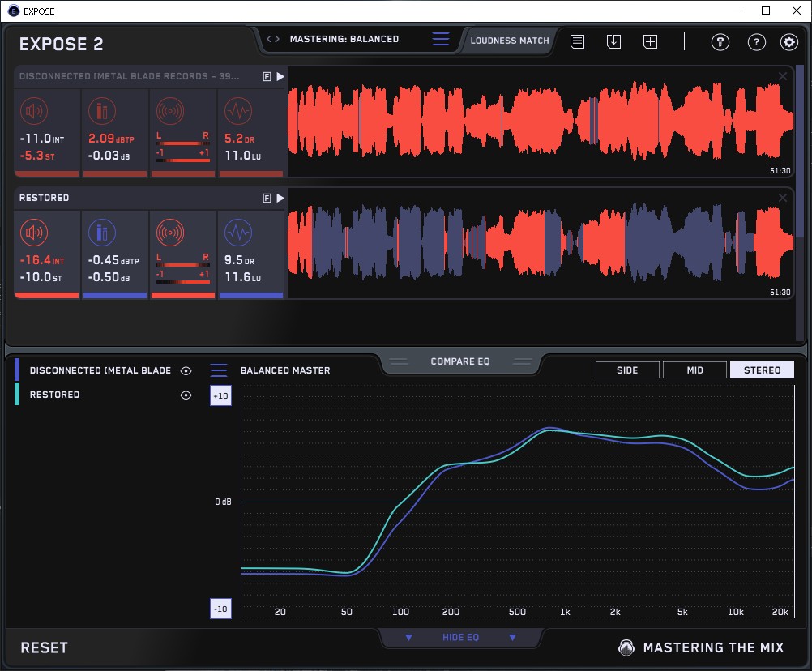Open the notes list icon in the top toolbar

pyautogui.click(x=578, y=41)
